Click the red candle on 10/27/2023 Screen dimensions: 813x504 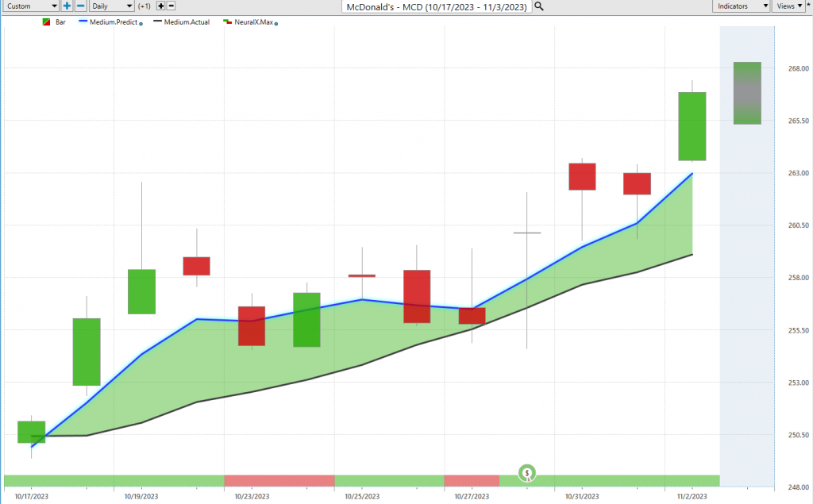472,316
